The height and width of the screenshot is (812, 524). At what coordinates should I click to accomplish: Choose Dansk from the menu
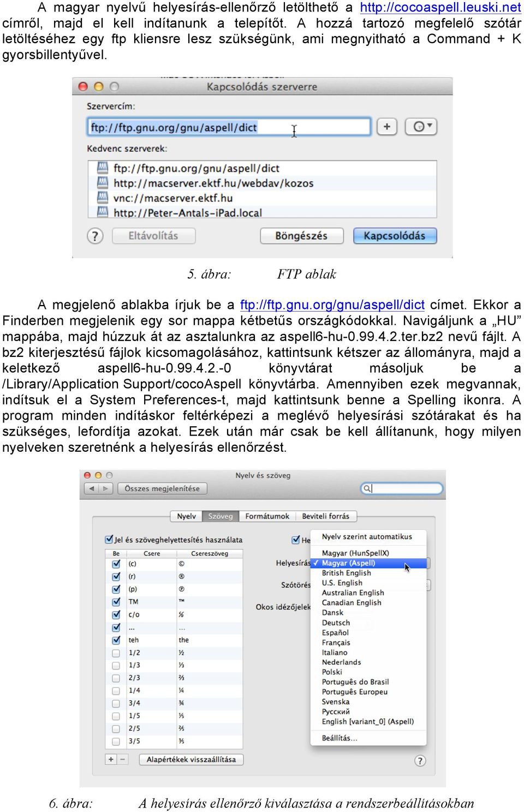368,612
